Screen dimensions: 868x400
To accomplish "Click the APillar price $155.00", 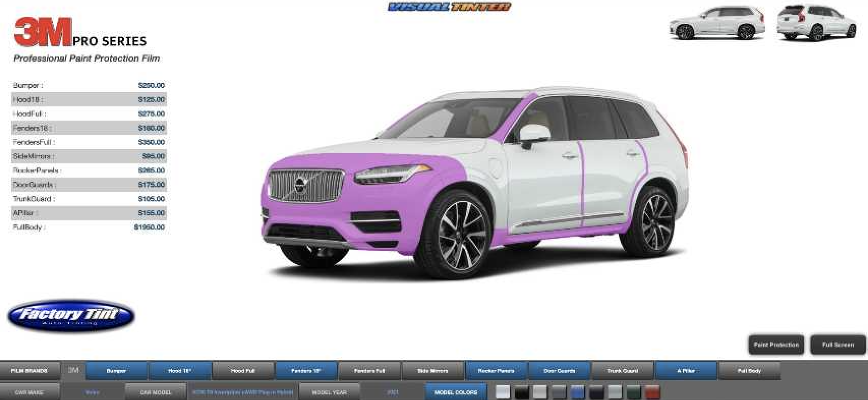I will pos(151,213).
